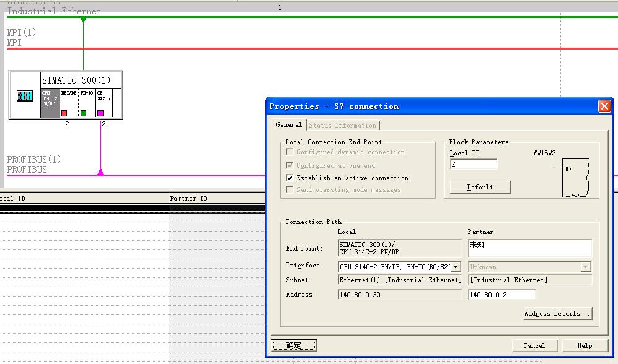Click the Local ID column header in table

(x=84, y=198)
